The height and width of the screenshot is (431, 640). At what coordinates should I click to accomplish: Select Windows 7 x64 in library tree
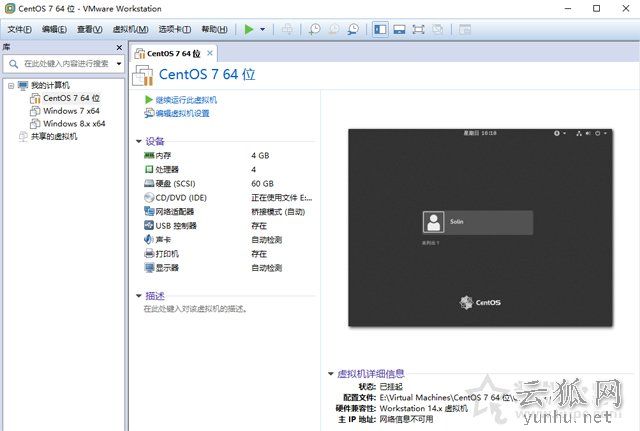pyautogui.click(x=71, y=111)
